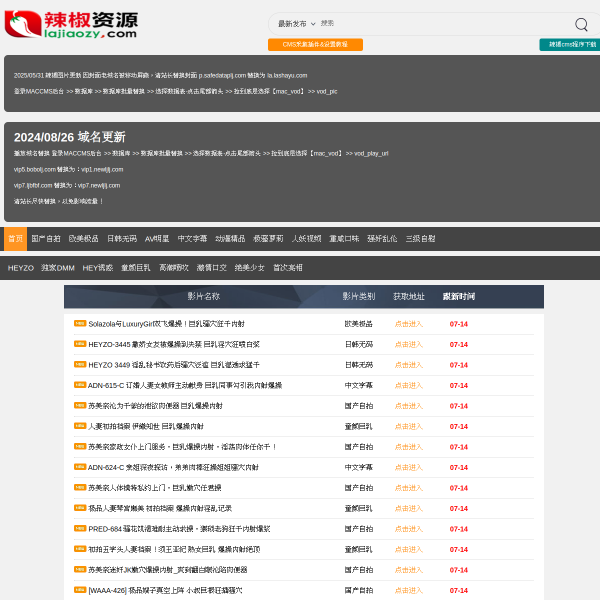Click NEW badge on the PRED-684 row

click(x=80, y=528)
